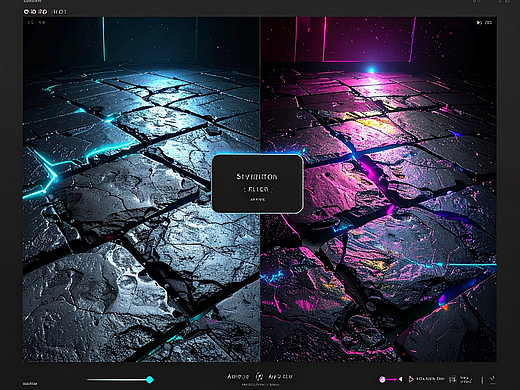Click the bold icon group in top left header
Viewport: 520px width, 390px height.
pyautogui.click(x=35, y=12)
